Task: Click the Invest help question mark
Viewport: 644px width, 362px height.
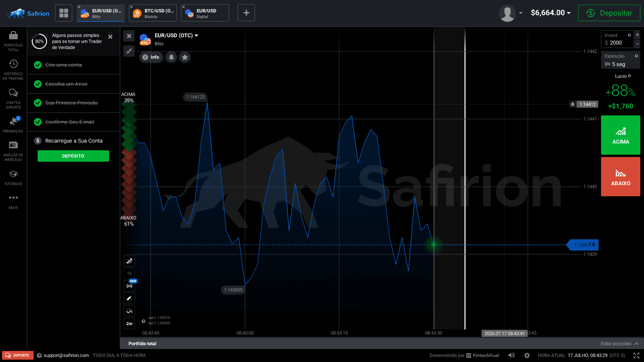Action: coord(629,35)
